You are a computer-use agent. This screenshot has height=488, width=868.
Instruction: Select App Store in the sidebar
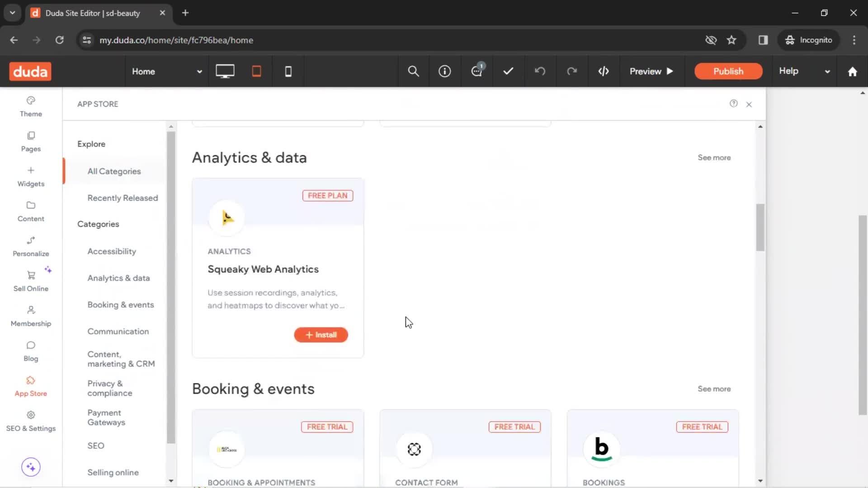[31, 386]
